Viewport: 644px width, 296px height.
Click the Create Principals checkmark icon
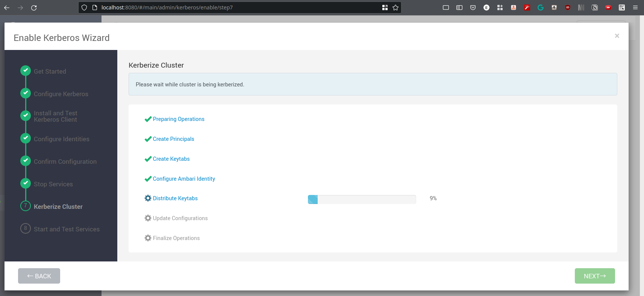148,139
